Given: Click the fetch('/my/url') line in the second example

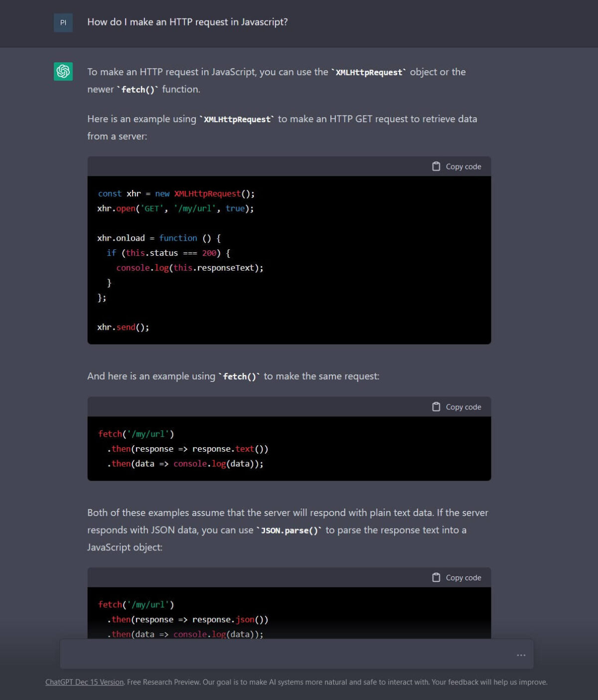Looking at the screenshot, I should pos(136,434).
